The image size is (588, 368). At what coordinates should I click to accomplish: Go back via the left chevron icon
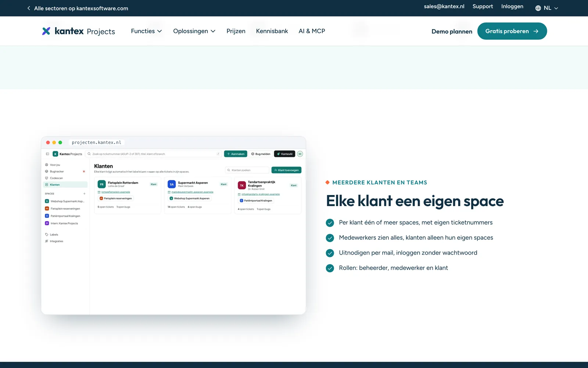[29, 8]
